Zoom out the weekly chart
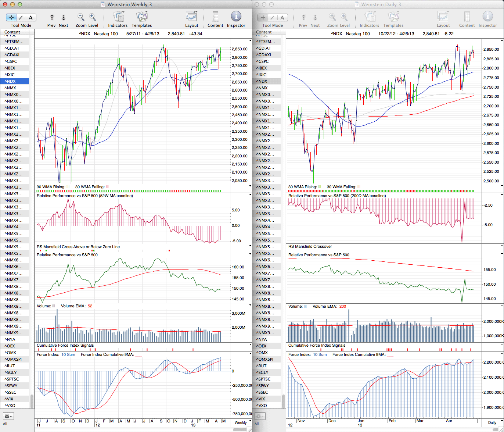Image resolution: width=504 pixels, height=432 pixels. click(81, 17)
